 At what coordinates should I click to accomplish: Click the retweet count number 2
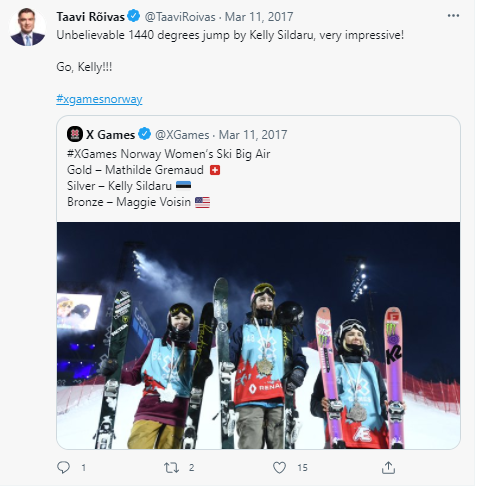[x=191, y=468]
